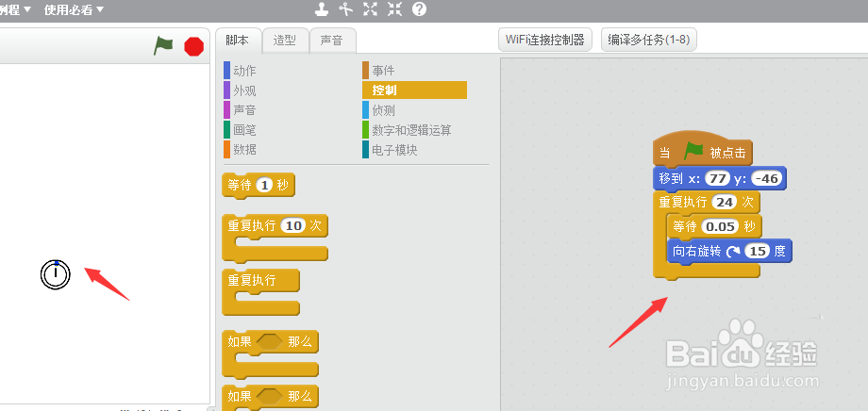868x411 pixels.
Task: Select the grow sprite tool
Action: 371,8
